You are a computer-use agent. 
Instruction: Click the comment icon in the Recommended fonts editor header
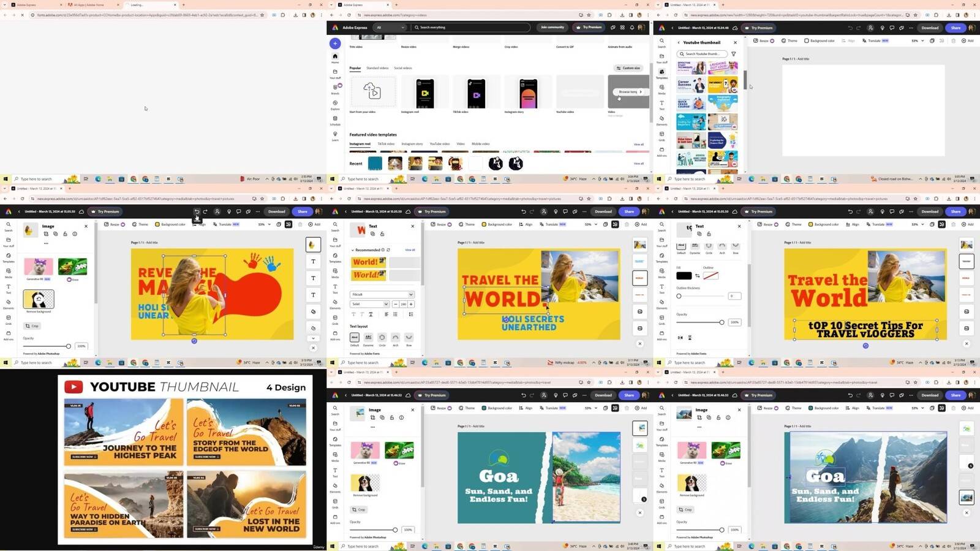[x=565, y=211]
